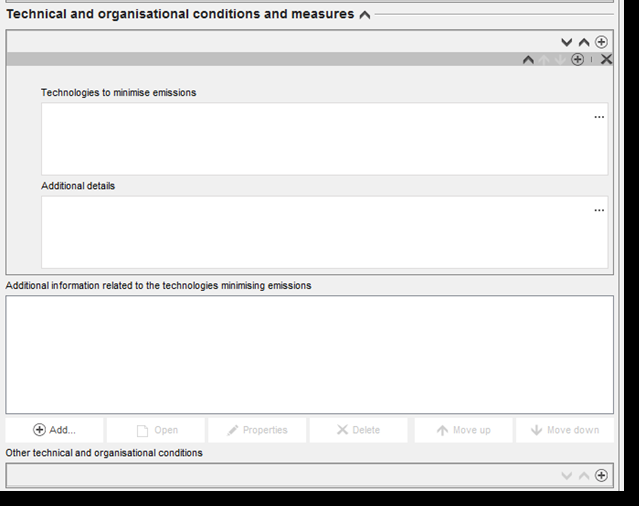The height and width of the screenshot is (506, 639).
Task: Open ellipsis for Technologies to minimise emissions
Action: [599, 117]
